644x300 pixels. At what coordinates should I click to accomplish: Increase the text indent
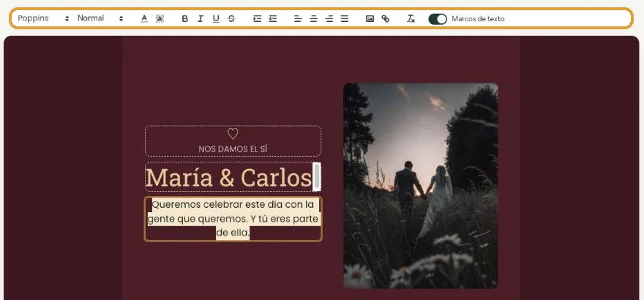coord(257,18)
